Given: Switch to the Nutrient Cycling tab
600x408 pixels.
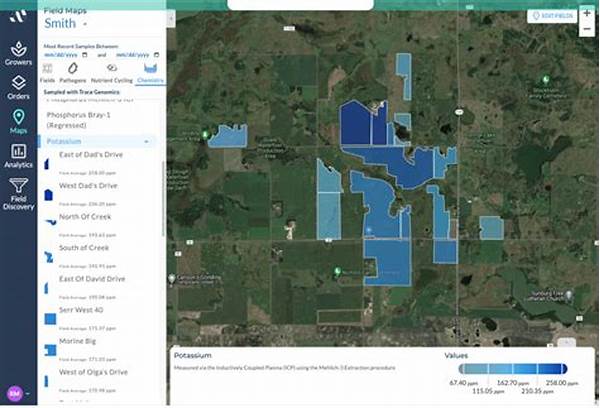Looking at the screenshot, I should point(112,72).
